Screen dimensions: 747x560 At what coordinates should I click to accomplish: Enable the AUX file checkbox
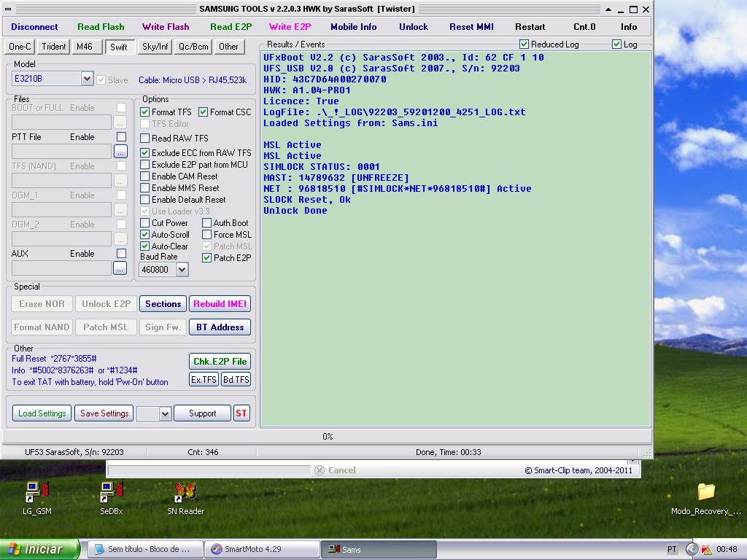[122, 253]
